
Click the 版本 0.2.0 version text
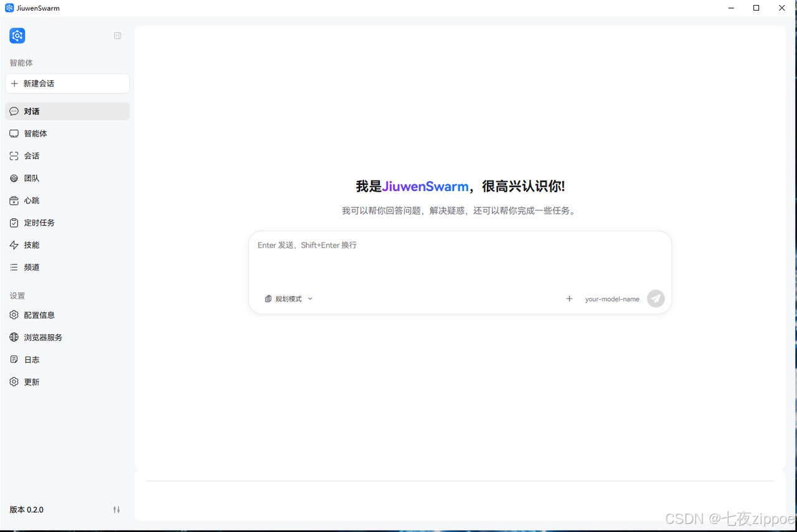pyautogui.click(x=27, y=510)
